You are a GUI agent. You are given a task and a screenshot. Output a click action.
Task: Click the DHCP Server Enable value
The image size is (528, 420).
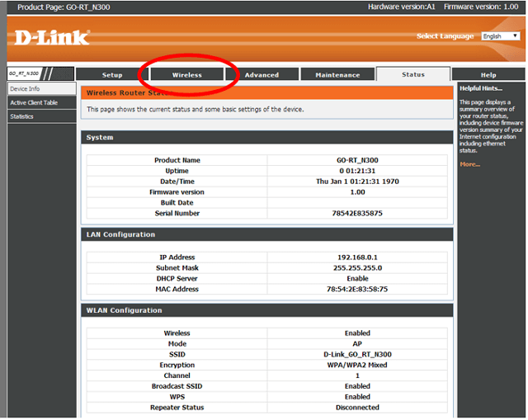coord(357,279)
